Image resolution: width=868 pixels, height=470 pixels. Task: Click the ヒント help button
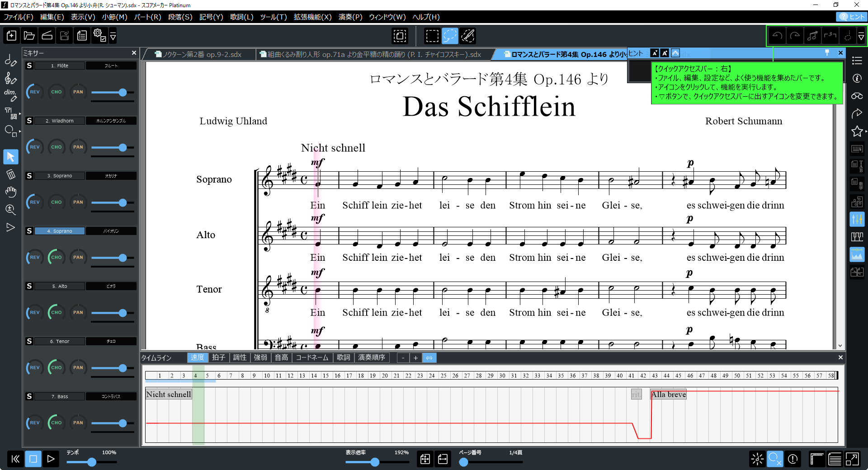click(852, 17)
